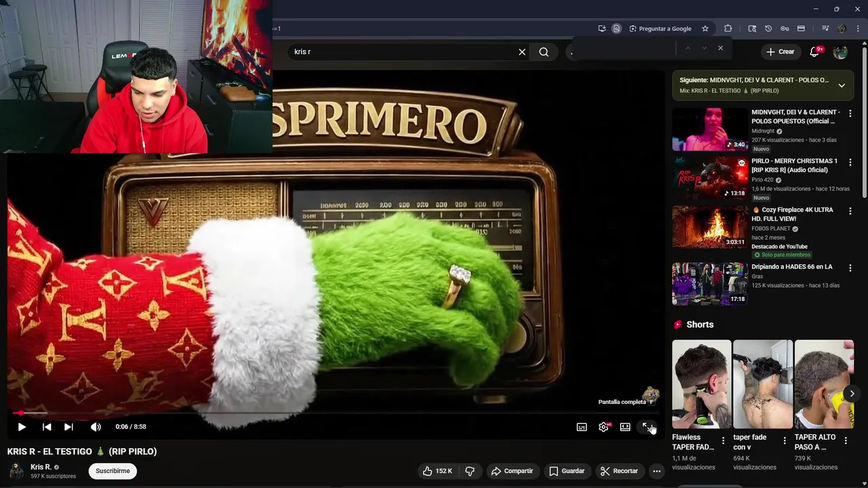Open POLOS OPUESTOS video thumbnail

710,129
